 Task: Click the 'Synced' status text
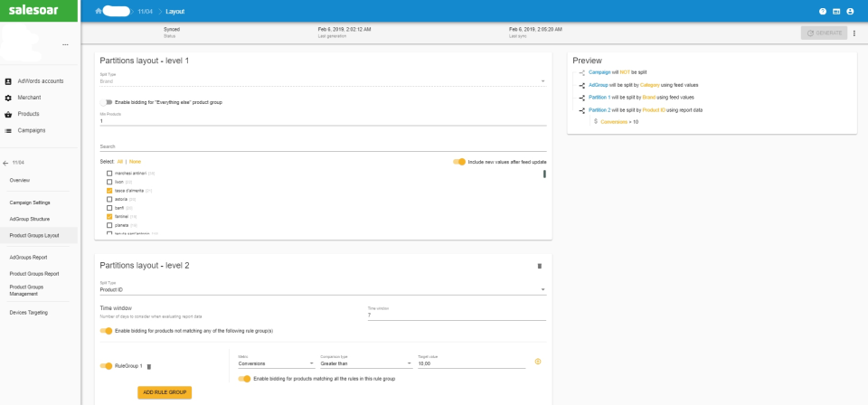(172, 29)
